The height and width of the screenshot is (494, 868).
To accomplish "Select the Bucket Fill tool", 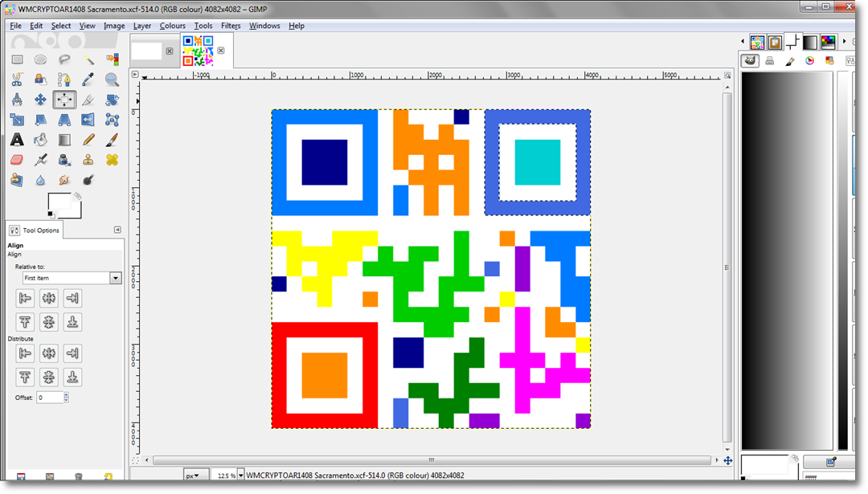I will tap(40, 140).
